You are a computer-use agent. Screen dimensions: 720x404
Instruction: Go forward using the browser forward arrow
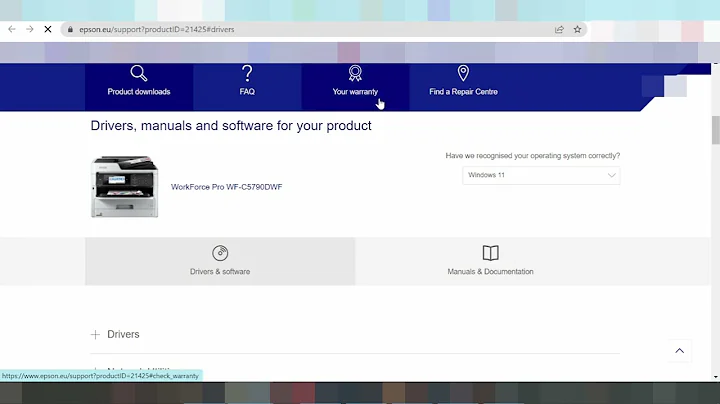(x=30, y=29)
